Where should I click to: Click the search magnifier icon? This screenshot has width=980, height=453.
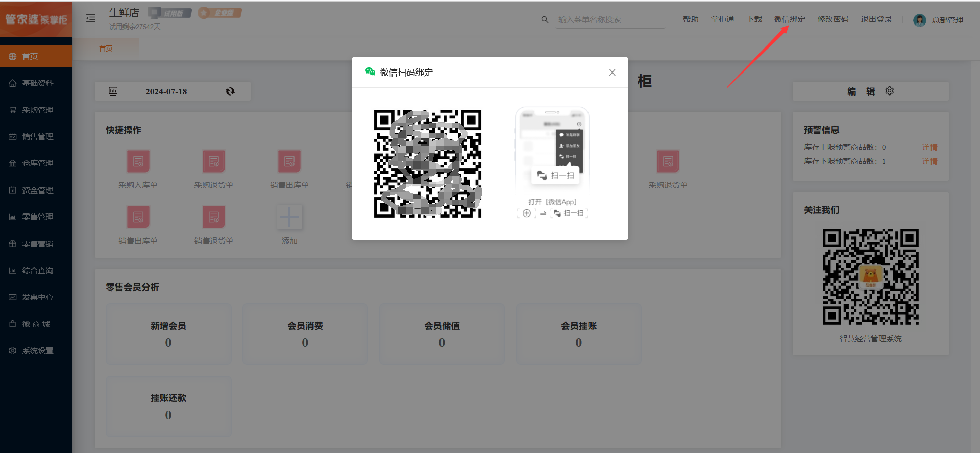545,19
